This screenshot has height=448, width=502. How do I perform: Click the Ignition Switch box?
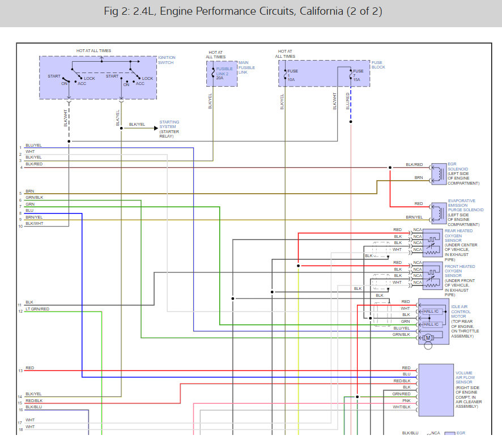98,78
